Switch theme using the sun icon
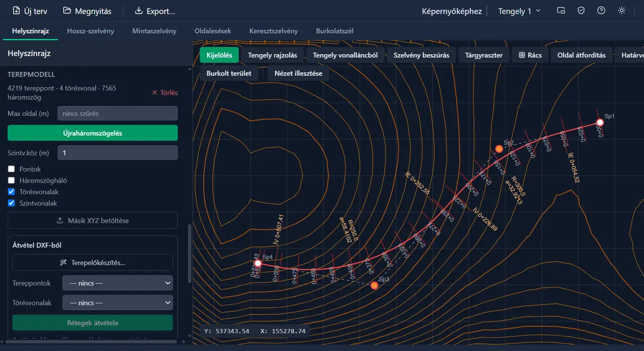 (622, 11)
